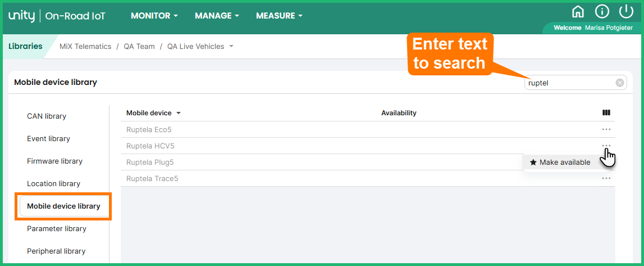Click QA Team breadcrumb link
This screenshot has height=266, width=644.
point(139,47)
